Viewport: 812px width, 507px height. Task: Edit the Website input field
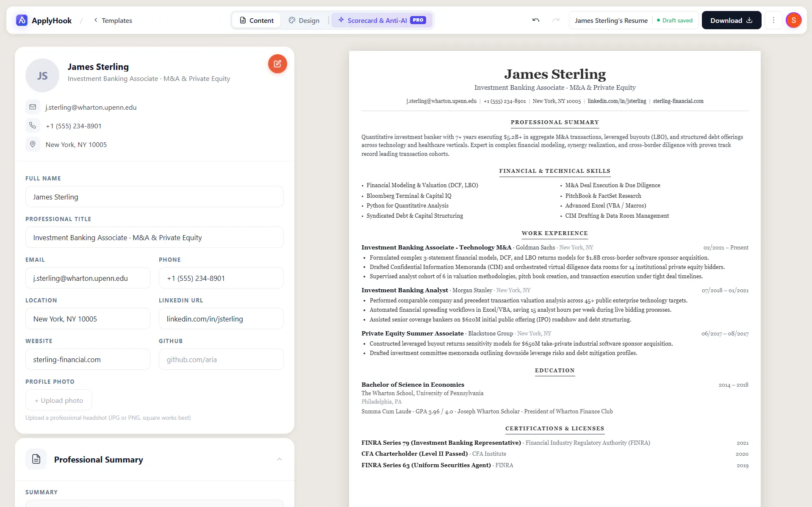pyautogui.click(x=88, y=360)
